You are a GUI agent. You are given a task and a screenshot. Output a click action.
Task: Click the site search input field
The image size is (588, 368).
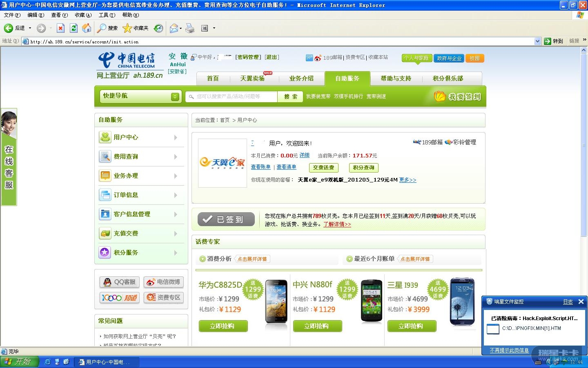(232, 96)
